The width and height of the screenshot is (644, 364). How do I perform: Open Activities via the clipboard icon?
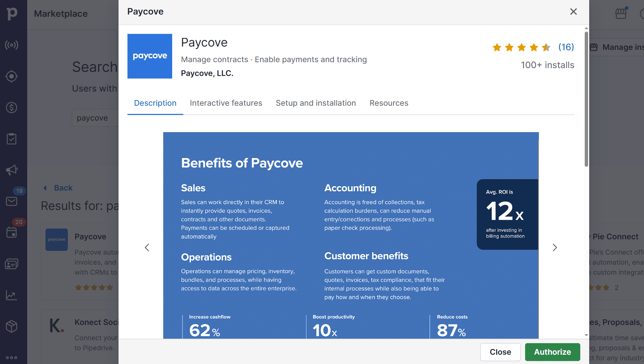12,138
